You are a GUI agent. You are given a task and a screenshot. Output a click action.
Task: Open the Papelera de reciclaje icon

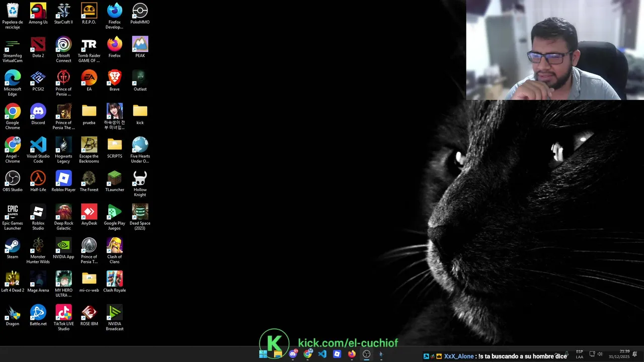click(x=13, y=15)
